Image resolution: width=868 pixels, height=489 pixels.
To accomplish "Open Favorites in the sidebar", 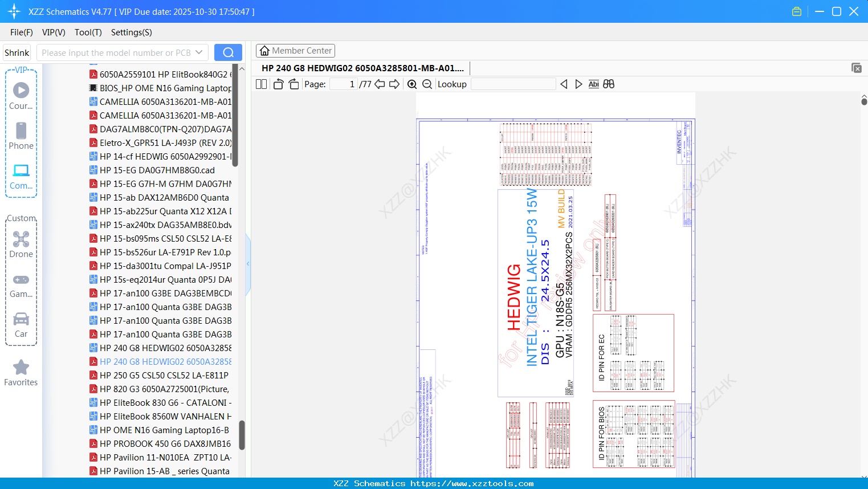I will pos(21,373).
